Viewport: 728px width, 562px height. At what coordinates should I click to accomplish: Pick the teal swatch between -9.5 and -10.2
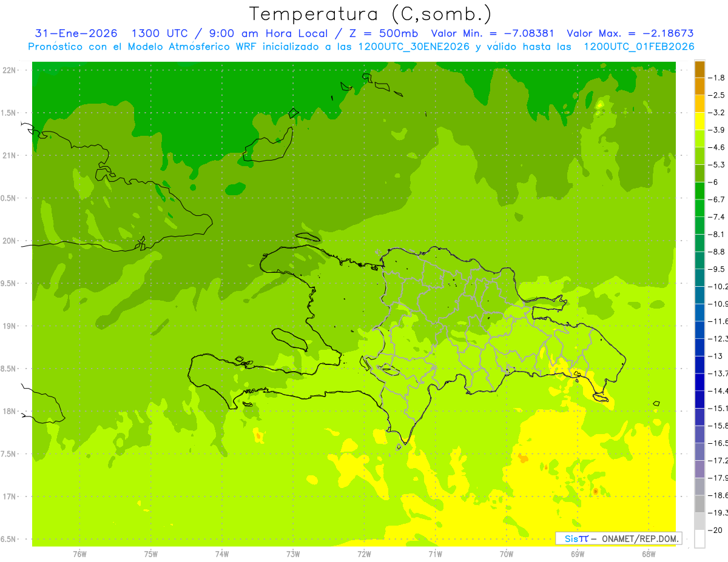699,278
